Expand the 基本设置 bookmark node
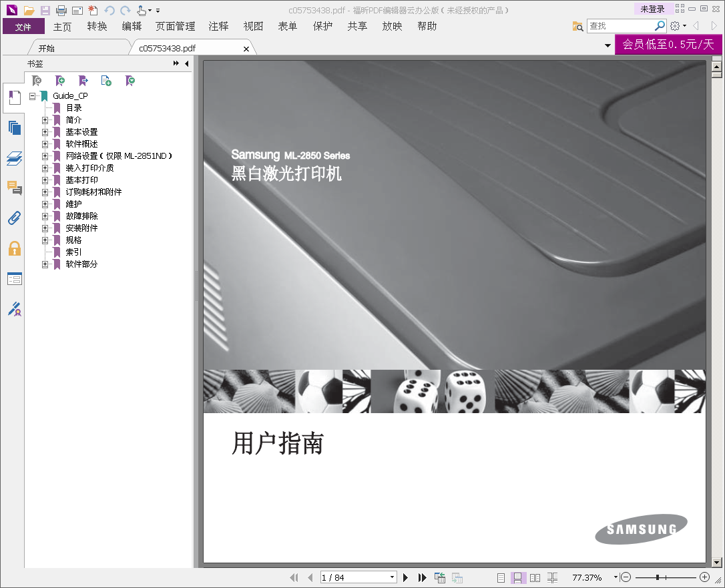The height and width of the screenshot is (588, 725). [x=45, y=132]
